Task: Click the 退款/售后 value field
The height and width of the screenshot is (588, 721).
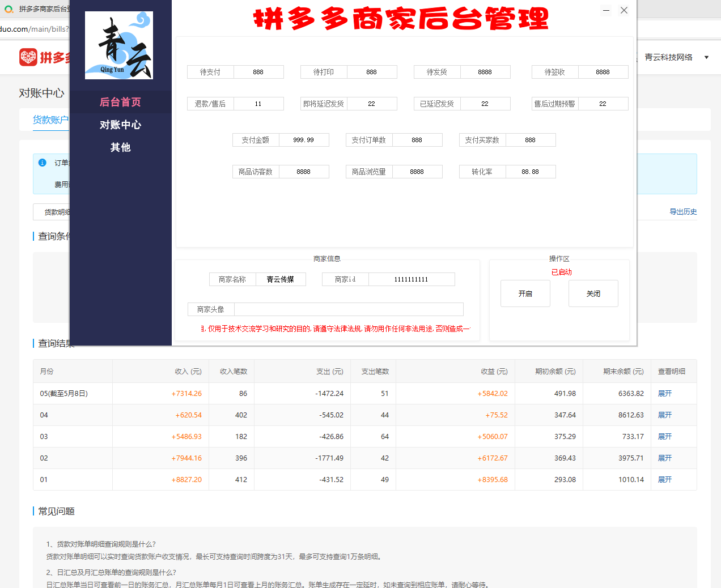Action: coord(258,104)
